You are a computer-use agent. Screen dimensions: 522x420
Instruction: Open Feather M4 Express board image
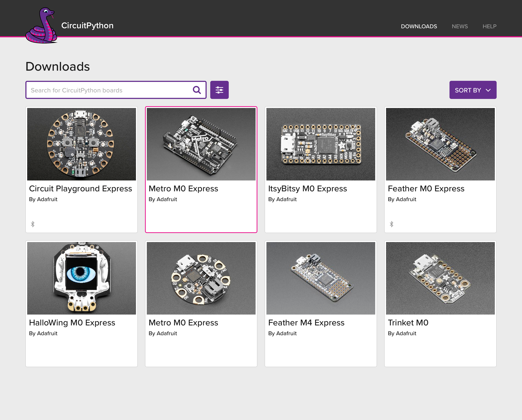click(x=321, y=278)
